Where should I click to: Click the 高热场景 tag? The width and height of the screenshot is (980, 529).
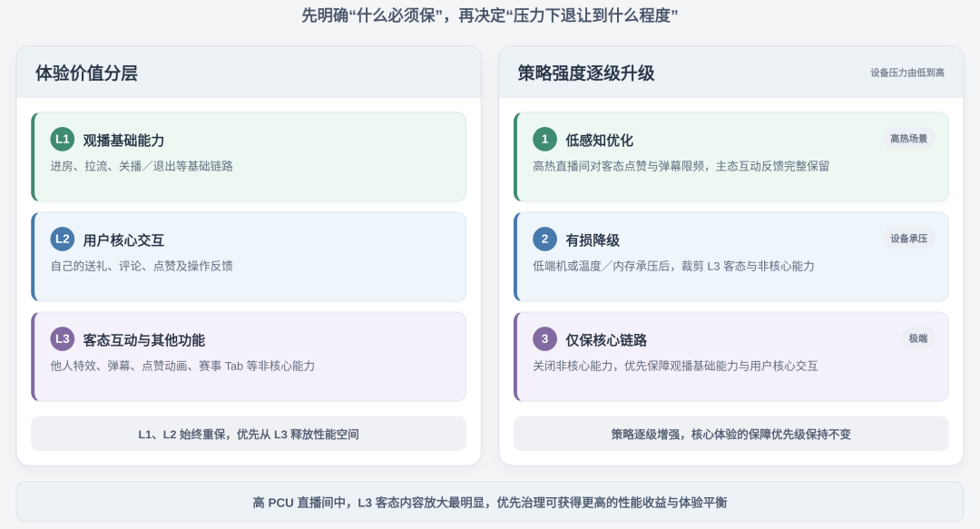908,138
